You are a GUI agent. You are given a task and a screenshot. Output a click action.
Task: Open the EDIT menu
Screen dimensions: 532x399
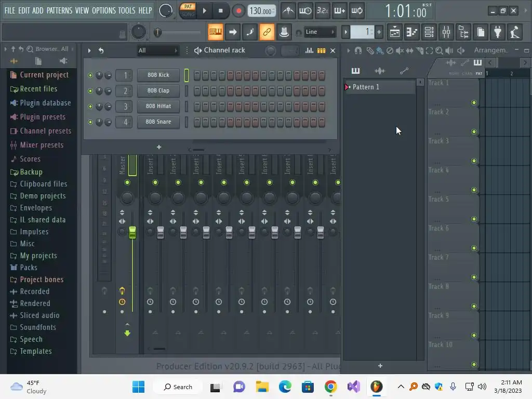click(x=24, y=10)
